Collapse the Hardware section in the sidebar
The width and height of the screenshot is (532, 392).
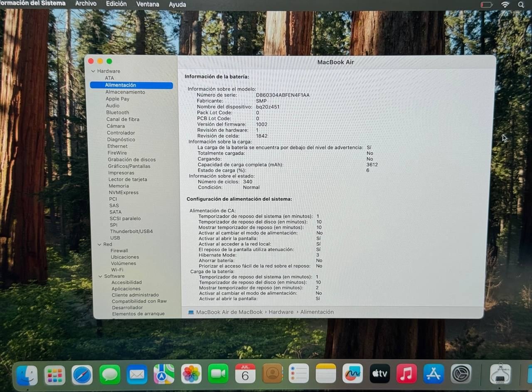[x=93, y=71]
